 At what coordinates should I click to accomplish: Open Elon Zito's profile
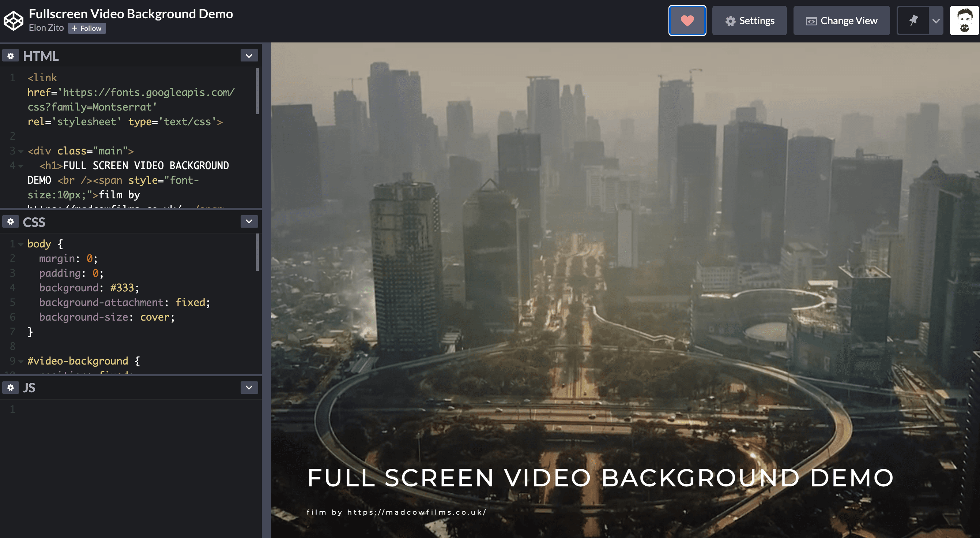point(46,27)
